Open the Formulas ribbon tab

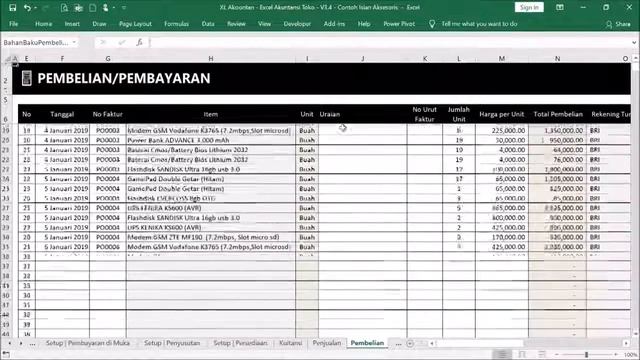coord(176,24)
